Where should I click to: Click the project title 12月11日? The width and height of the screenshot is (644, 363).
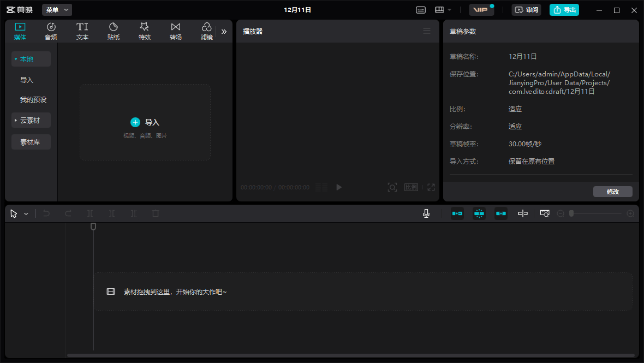click(297, 10)
